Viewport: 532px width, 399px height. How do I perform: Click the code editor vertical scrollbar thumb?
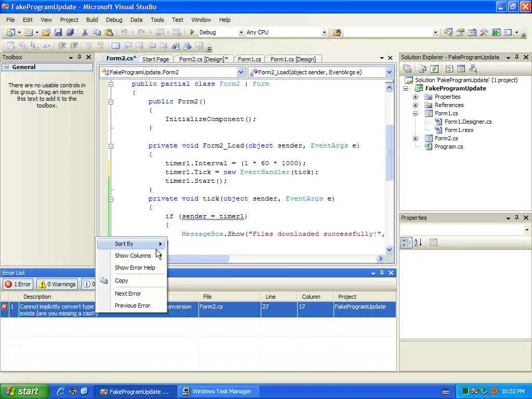[389, 152]
